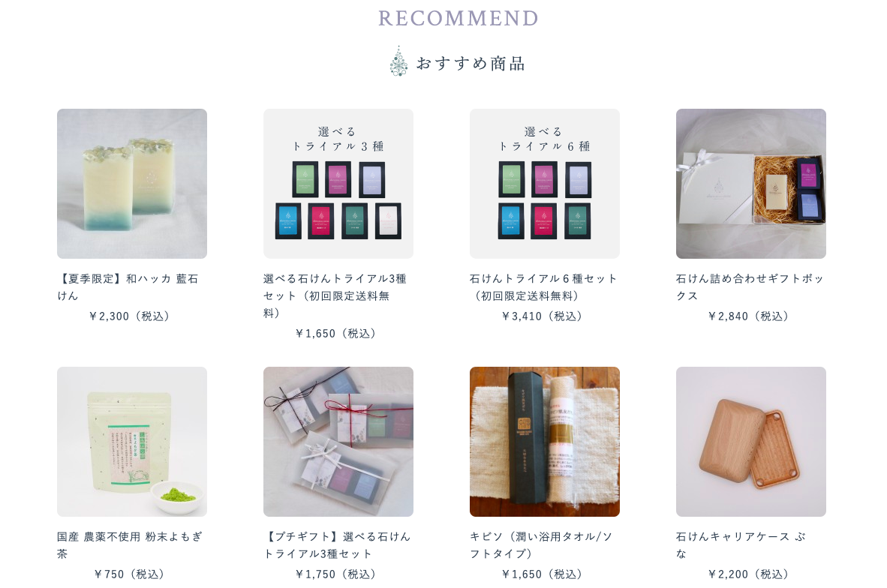The width and height of the screenshot is (887, 588).
Task: Open the 和ハッカ 藍石けん soap product image
Action: tap(132, 184)
